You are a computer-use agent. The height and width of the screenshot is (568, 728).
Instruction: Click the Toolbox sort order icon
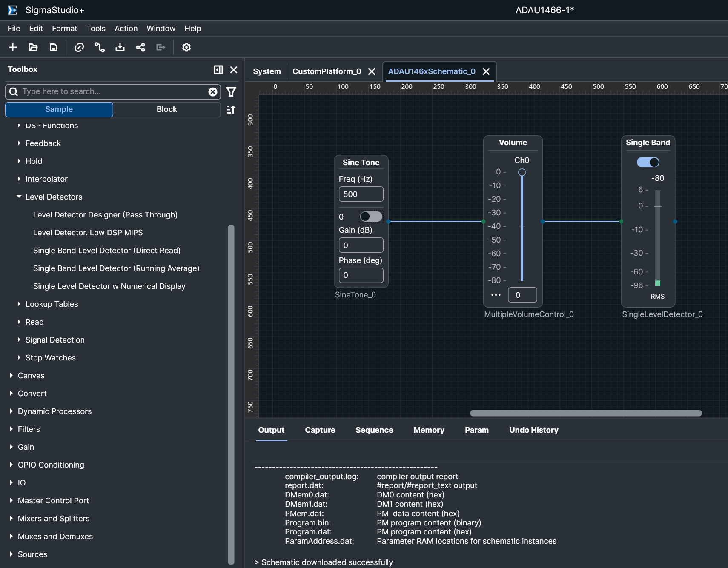pos(231,110)
